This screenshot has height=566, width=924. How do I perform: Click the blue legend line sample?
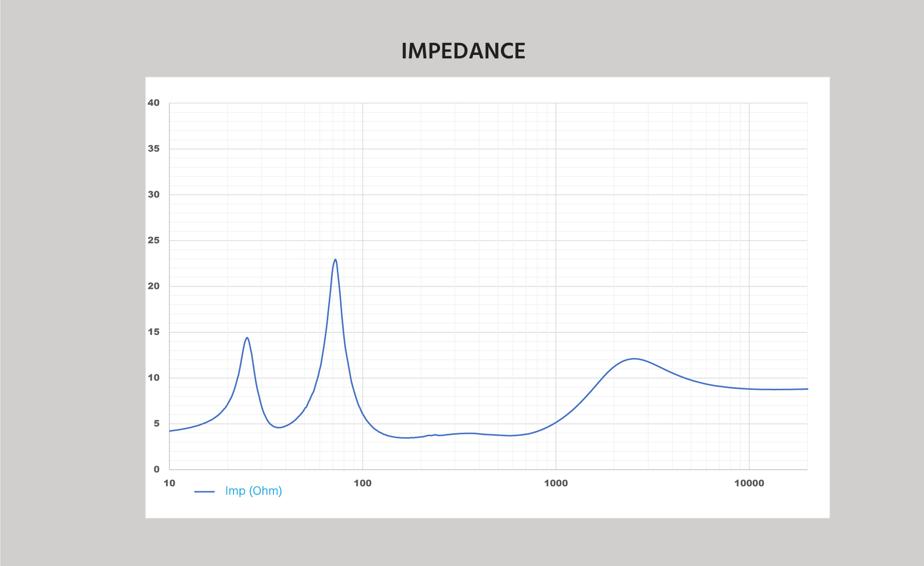(x=205, y=492)
